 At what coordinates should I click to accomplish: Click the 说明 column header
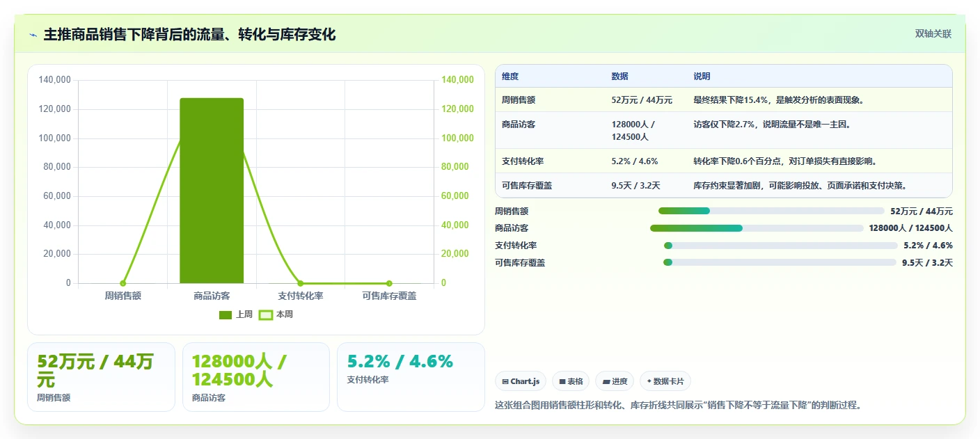point(702,77)
